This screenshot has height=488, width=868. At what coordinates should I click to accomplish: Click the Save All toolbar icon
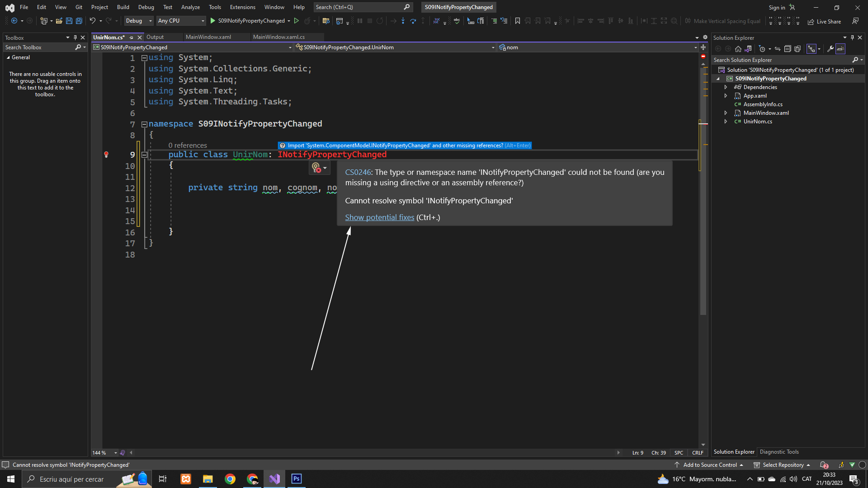[x=79, y=21]
